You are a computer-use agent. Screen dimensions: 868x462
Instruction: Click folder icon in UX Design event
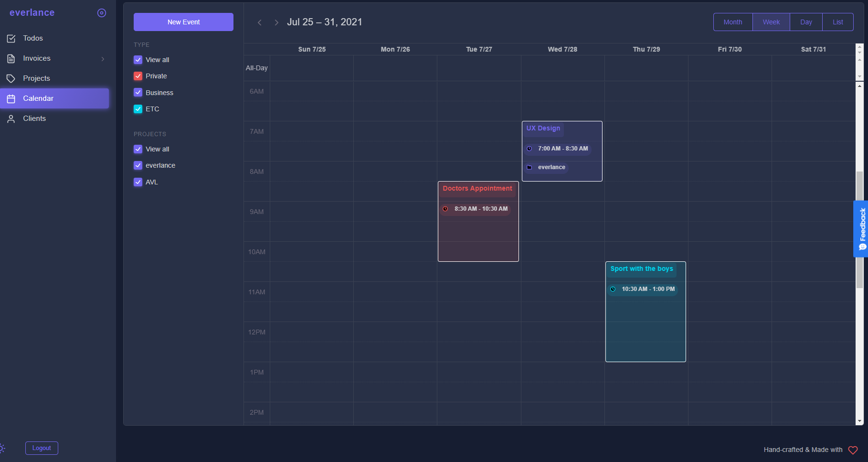[x=529, y=167]
